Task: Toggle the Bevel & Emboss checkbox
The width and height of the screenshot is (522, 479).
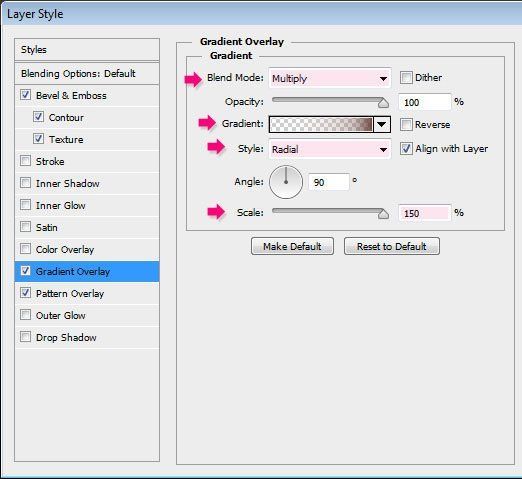Action: tap(26, 95)
